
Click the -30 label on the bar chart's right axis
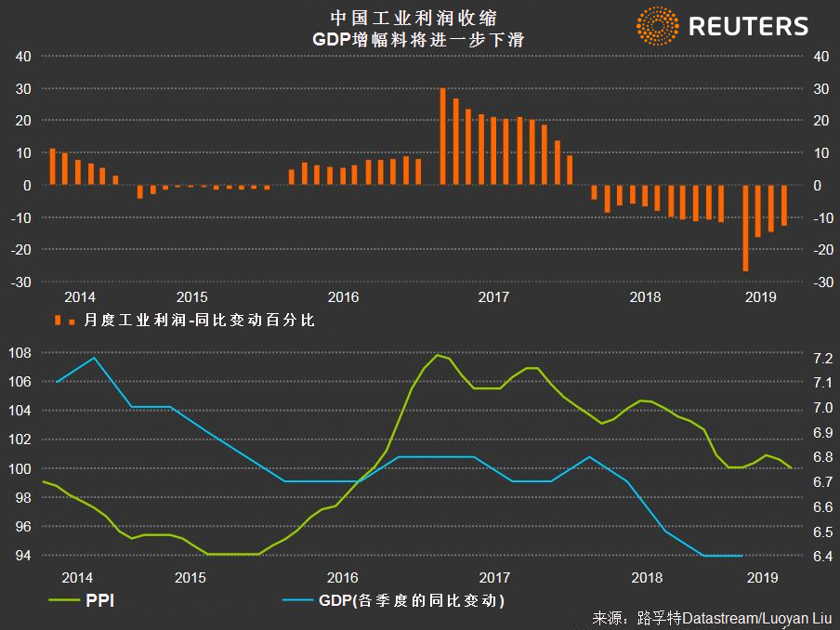[x=823, y=282]
